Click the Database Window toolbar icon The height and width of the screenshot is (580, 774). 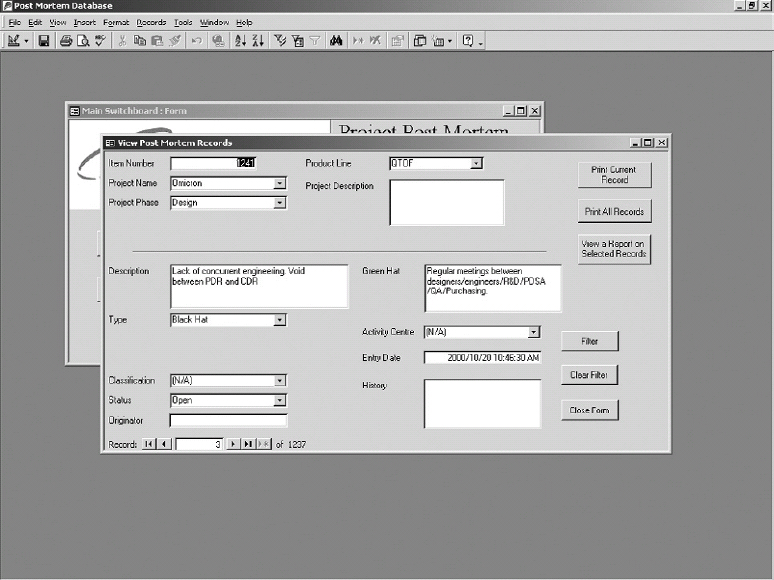point(420,41)
